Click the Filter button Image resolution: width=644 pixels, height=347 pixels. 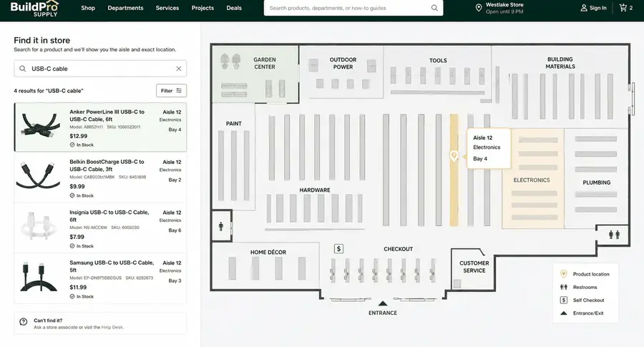point(171,91)
